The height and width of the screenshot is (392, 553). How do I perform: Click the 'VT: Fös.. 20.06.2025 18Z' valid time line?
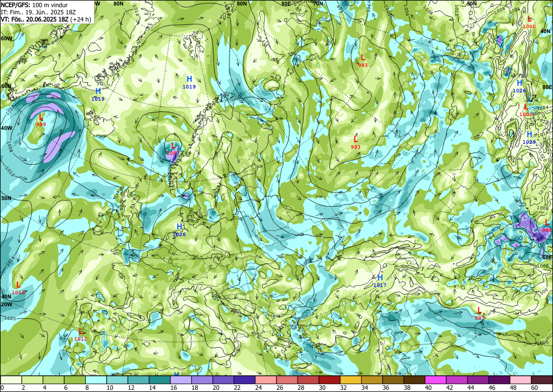click(34, 19)
